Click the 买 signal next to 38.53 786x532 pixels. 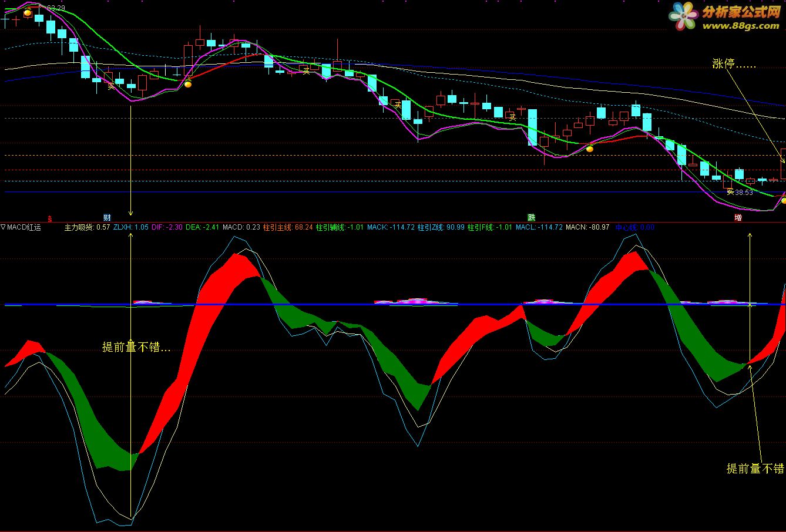[730, 191]
